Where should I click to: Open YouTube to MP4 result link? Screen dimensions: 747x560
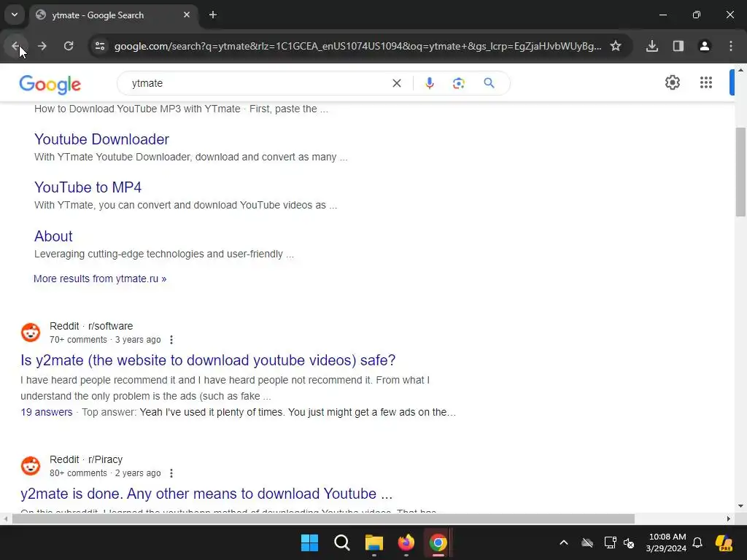coord(88,187)
